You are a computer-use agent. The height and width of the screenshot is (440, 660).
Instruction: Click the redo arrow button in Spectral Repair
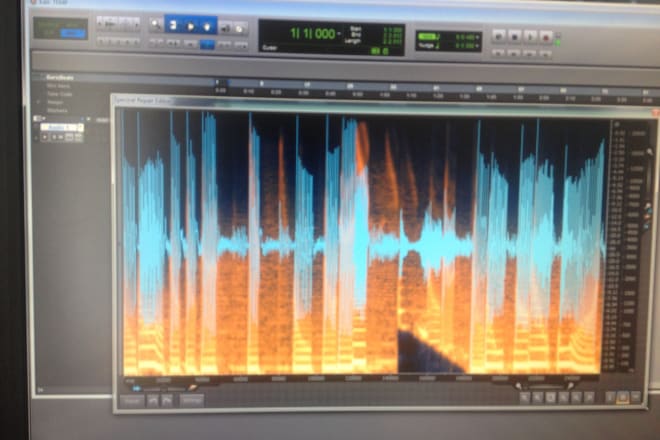click(x=167, y=400)
